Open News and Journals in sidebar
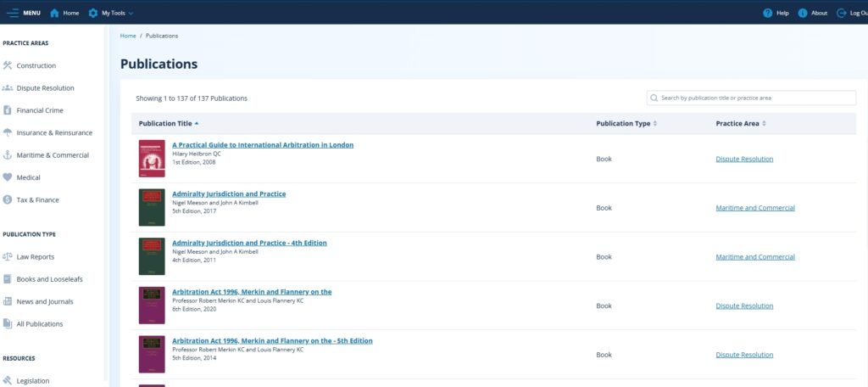 pos(44,301)
